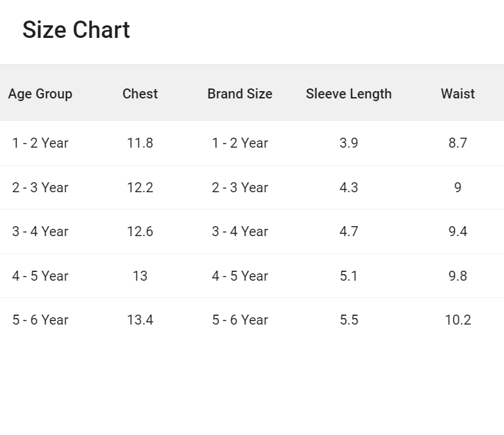
Task: Select the 4 - 5 Year age group cell
Action: 40,276
